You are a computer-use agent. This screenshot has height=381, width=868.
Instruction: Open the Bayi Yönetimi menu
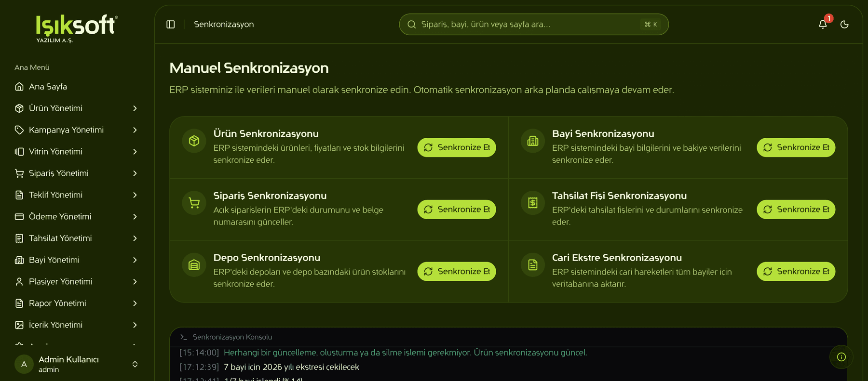pos(77,260)
